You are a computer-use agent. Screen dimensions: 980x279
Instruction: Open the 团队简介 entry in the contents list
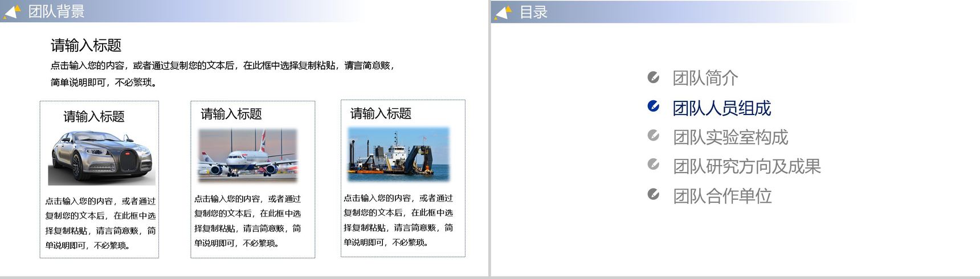click(x=705, y=78)
